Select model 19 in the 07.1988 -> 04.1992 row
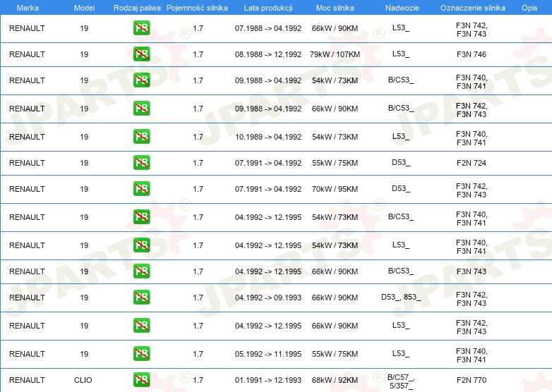Image resolution: width=552 pixels, height=392 pixels. pos(84,28)
